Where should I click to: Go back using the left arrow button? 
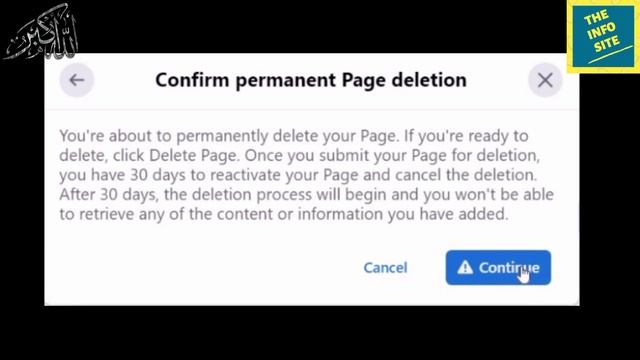(77, 80)
